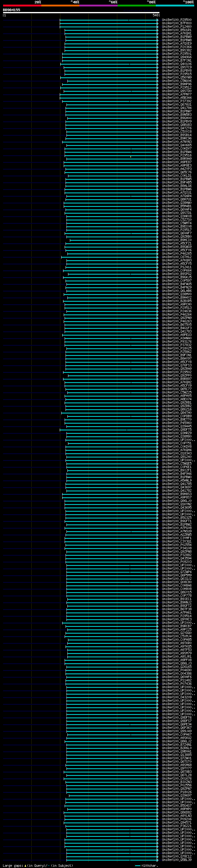Click the alignment bar for UniRef100_Q9DFT5
Screen dimensions: 197x868
pyautogui.click(x=108, y=430)
